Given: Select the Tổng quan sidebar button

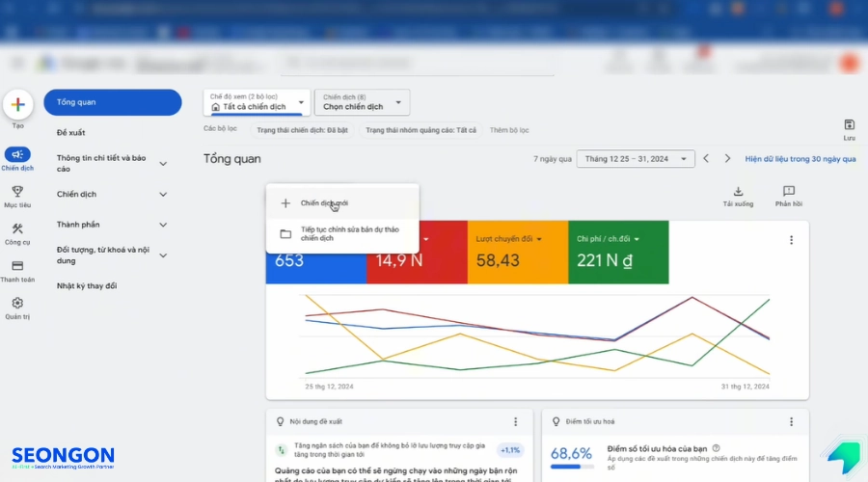Looking at the screenshot, I should coord(113,102).
